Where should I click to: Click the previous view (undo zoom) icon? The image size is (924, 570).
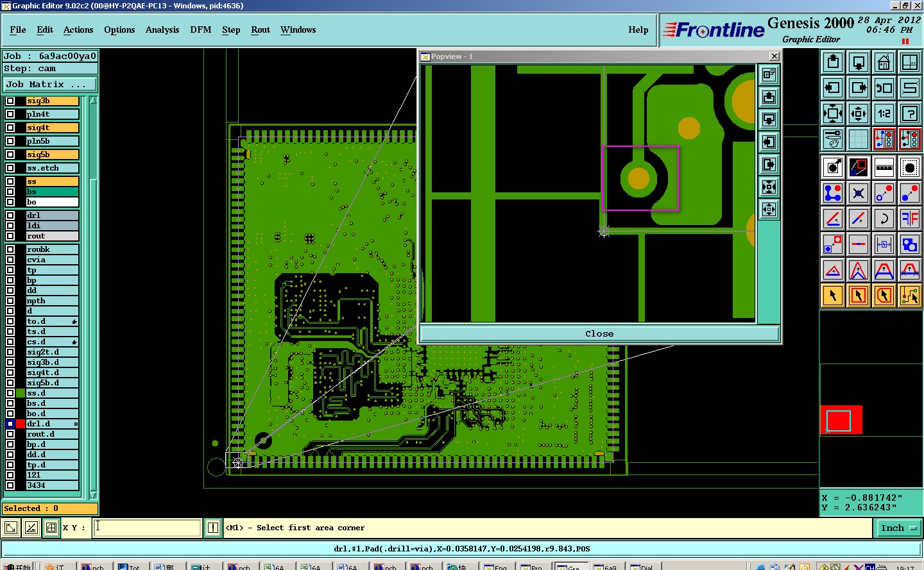point(884,88)
